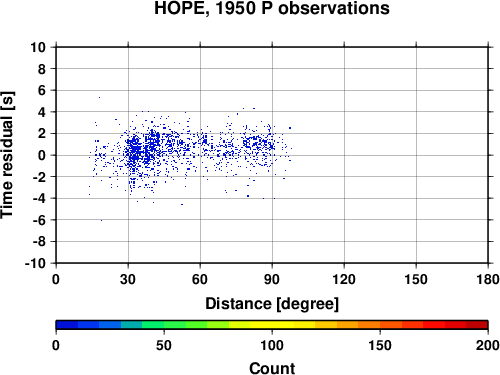Image resolution: width=500 pixels, height=375 pixels.
Task: Click the colorbar tick label 50
Action: coord(164,345)
